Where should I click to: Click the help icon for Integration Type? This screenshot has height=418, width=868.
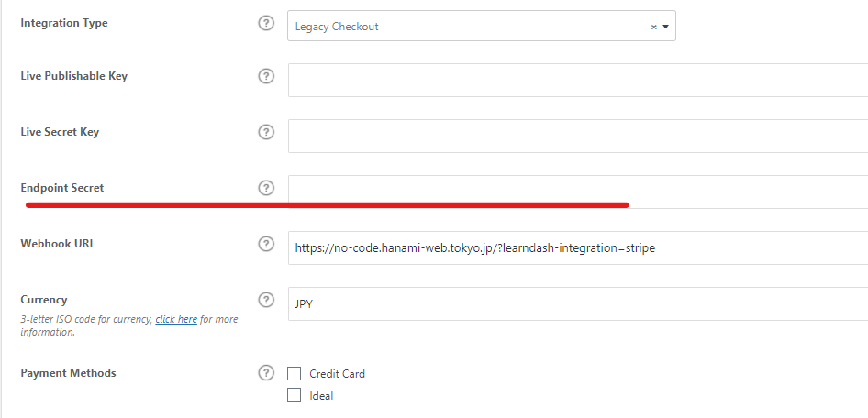[x=266, y=24]
